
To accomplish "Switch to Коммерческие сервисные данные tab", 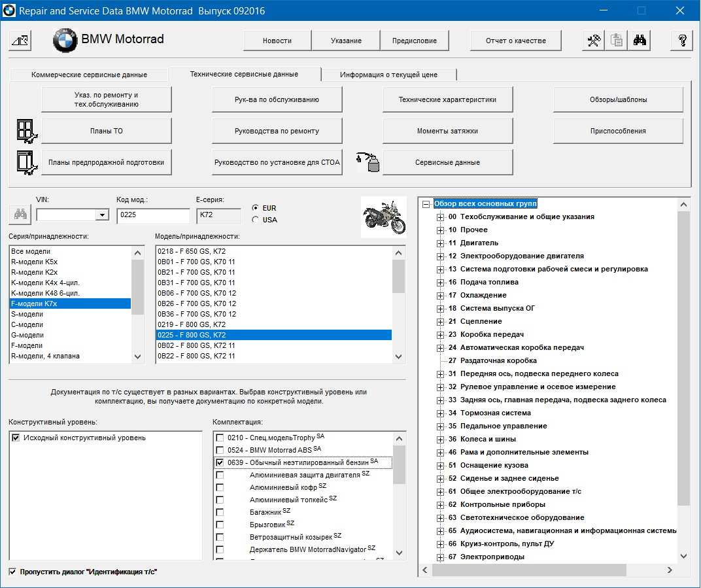I will pos(89,75).
